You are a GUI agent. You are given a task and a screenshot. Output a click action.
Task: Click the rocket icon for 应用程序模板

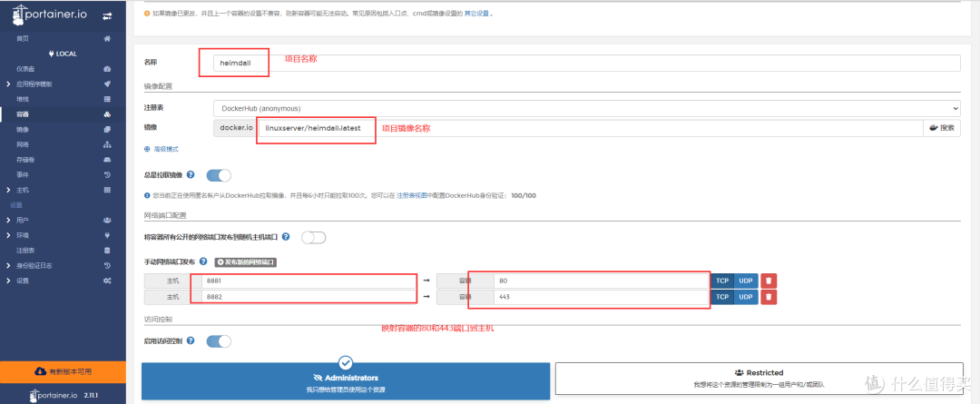click(107, 84)
